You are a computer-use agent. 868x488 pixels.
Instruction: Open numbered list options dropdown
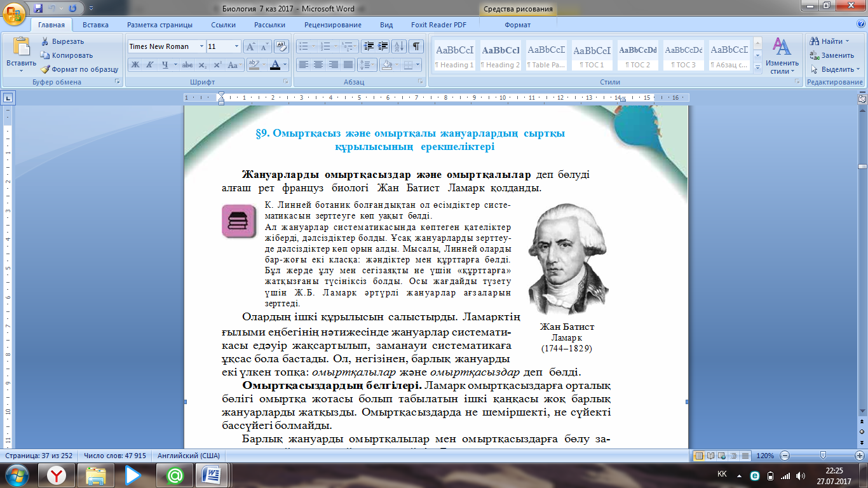[x=334, y=46]
